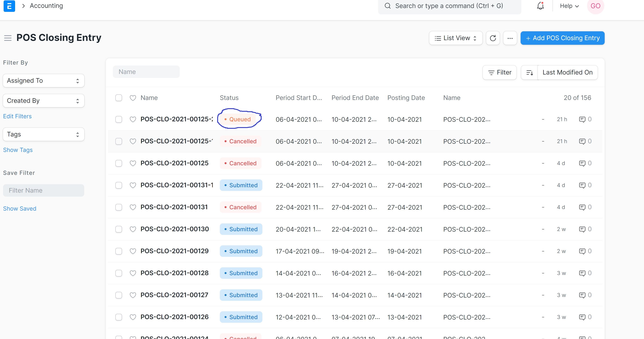Open comments for POS-CLO-2021-00130

[583, 229]
